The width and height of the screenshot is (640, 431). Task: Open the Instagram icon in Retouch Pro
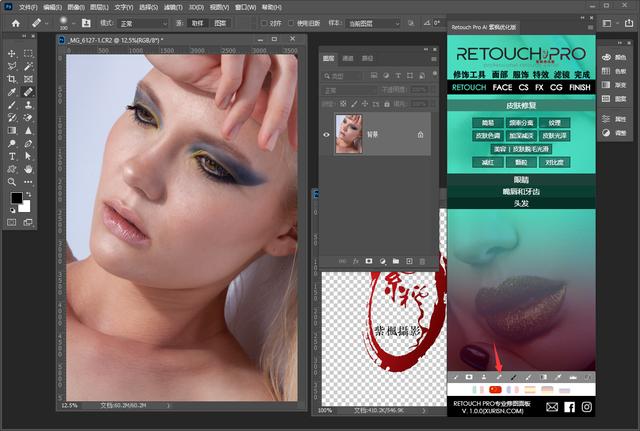click(587, 407)
